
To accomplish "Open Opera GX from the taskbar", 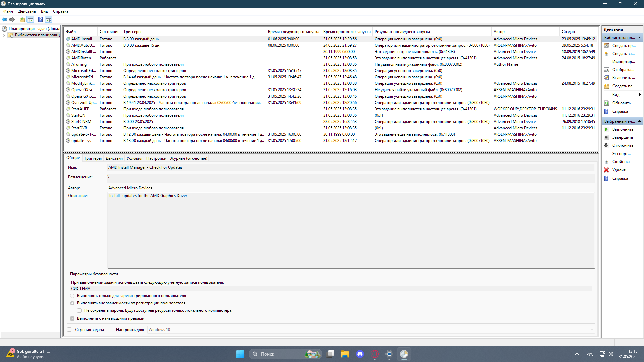I will [x=375, y=354].
